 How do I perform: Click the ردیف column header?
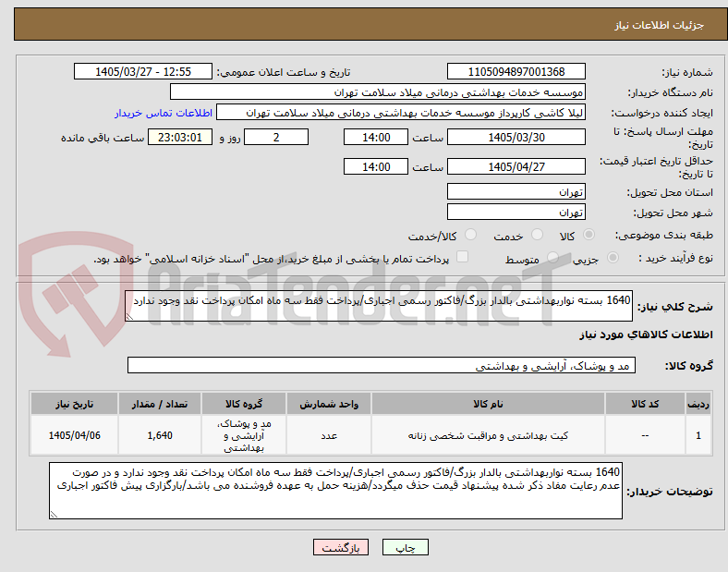(698, 404)
